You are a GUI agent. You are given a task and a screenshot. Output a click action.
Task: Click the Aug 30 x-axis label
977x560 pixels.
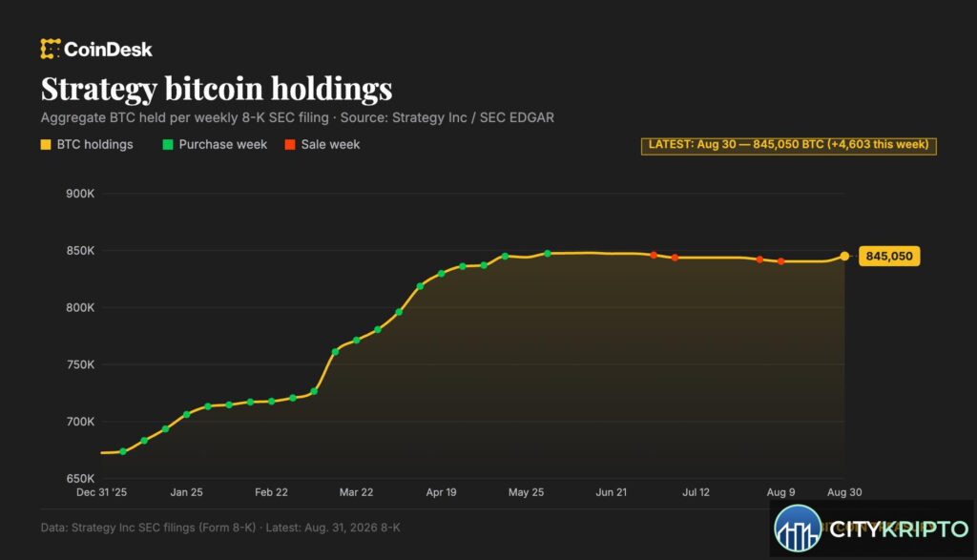click(844, 492)
